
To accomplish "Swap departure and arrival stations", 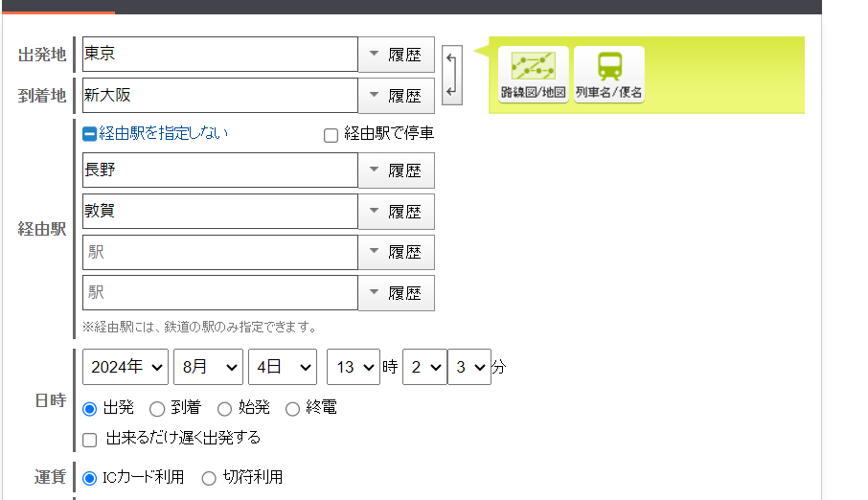I will click(451, 76).
